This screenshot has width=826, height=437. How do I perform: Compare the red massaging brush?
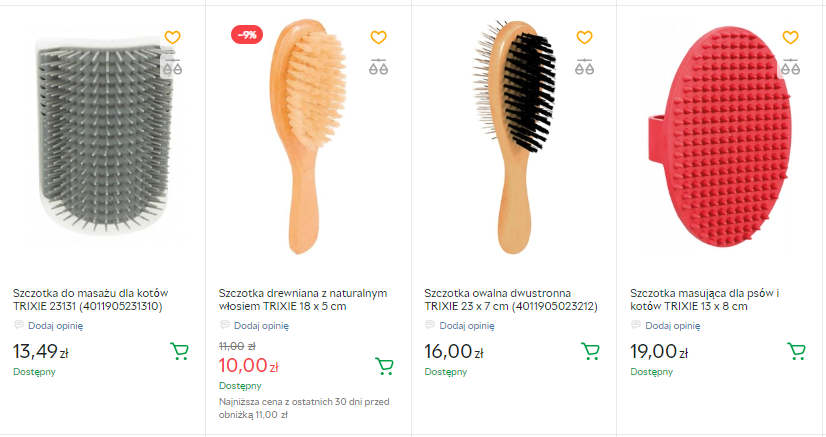[x=790, y=67]
